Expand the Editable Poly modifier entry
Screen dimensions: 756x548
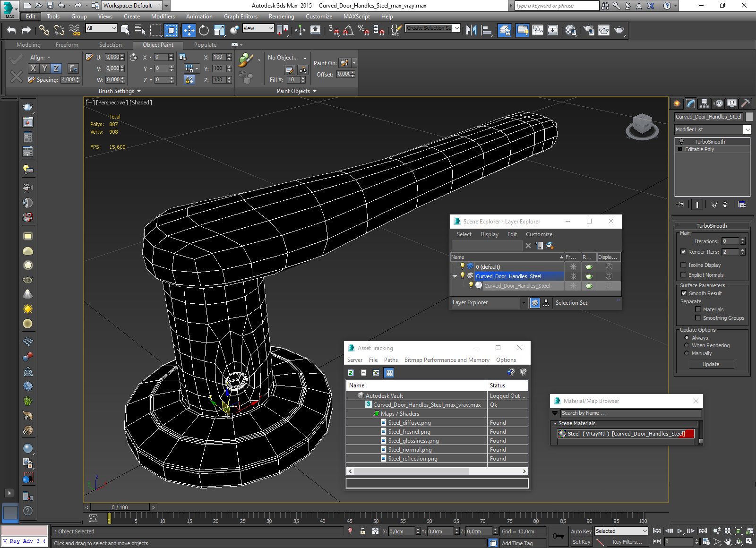point(680,149)
